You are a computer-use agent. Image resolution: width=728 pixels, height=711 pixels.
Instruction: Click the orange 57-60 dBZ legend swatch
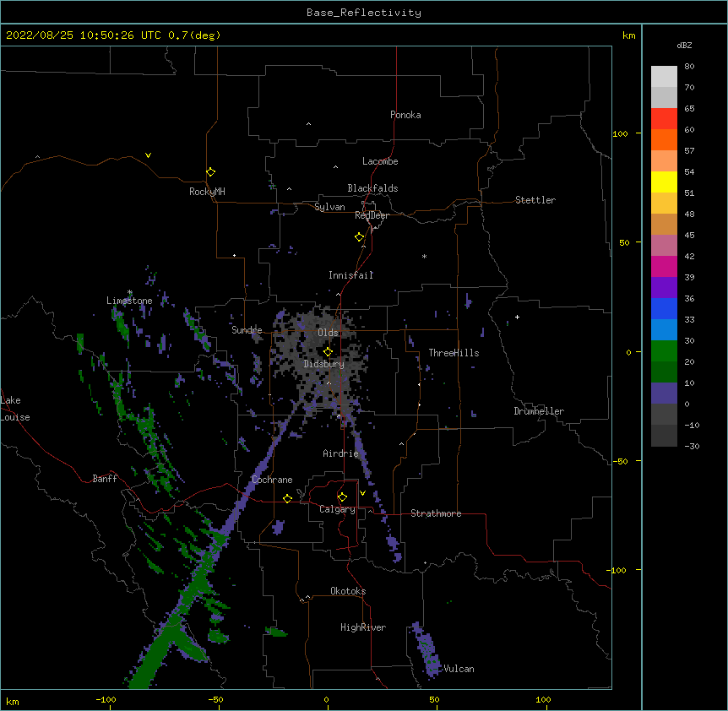(x=664, y=139)
